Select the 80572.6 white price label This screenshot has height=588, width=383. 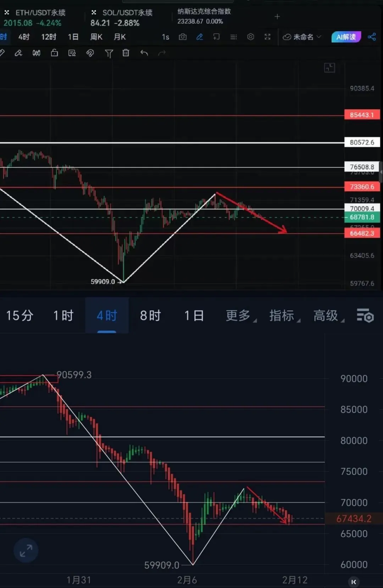[362, 142]
